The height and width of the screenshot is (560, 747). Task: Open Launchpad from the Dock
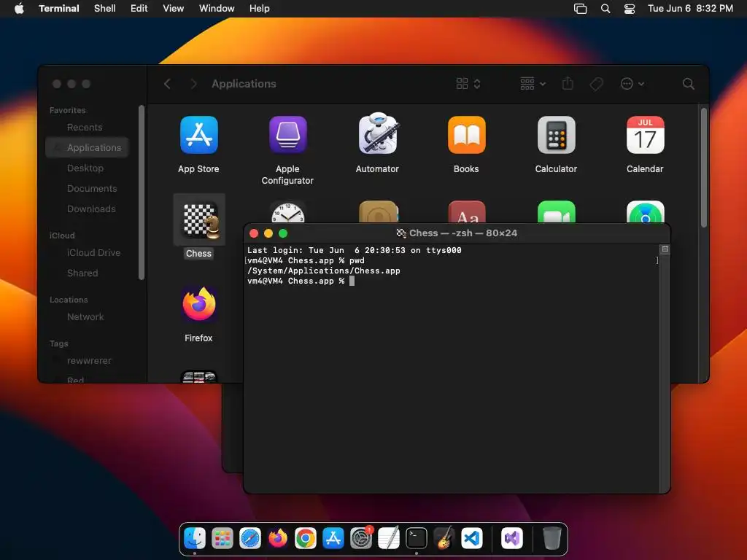(x=222, y=538)
